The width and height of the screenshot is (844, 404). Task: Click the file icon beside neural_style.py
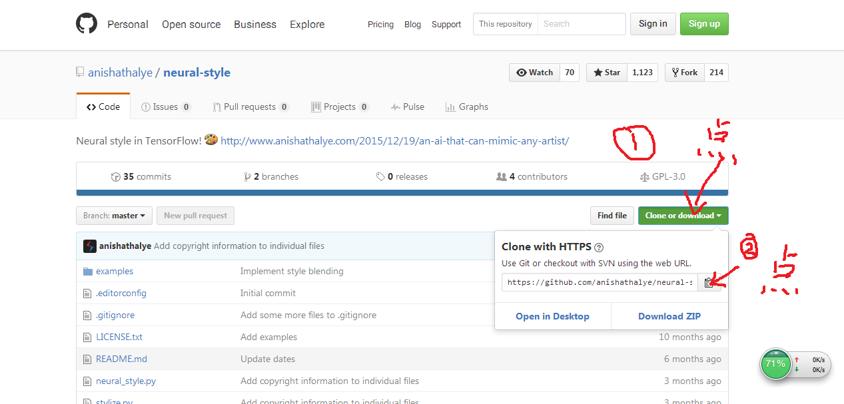coord(88,381)
